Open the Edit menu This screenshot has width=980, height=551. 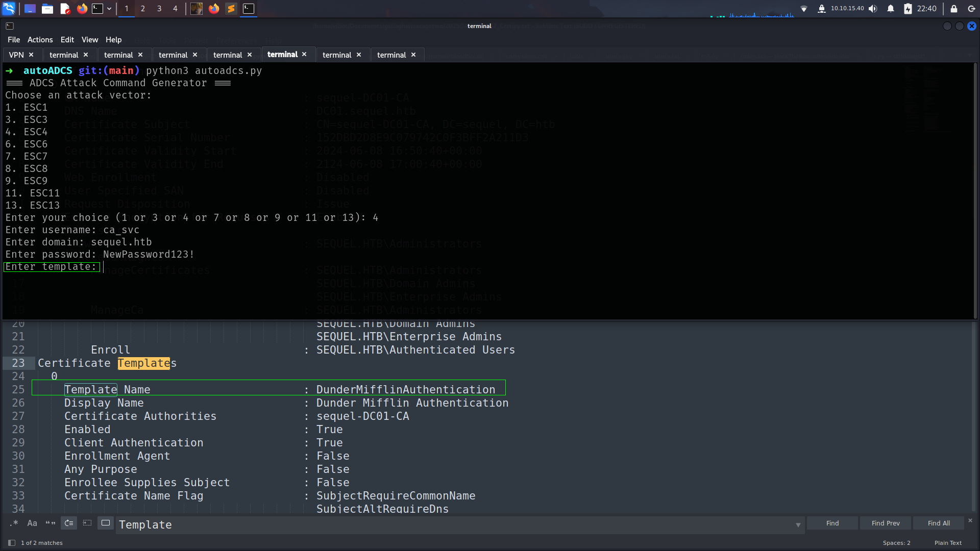[67, 40]
